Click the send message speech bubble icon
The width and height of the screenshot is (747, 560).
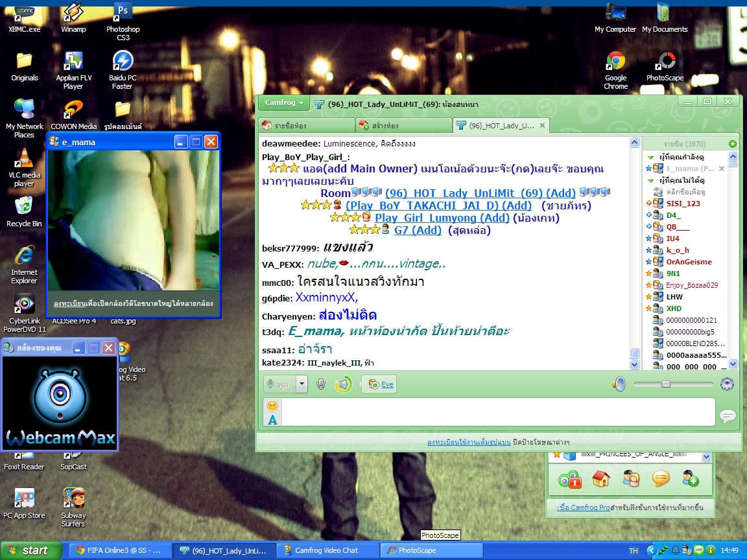pos(728,416)
